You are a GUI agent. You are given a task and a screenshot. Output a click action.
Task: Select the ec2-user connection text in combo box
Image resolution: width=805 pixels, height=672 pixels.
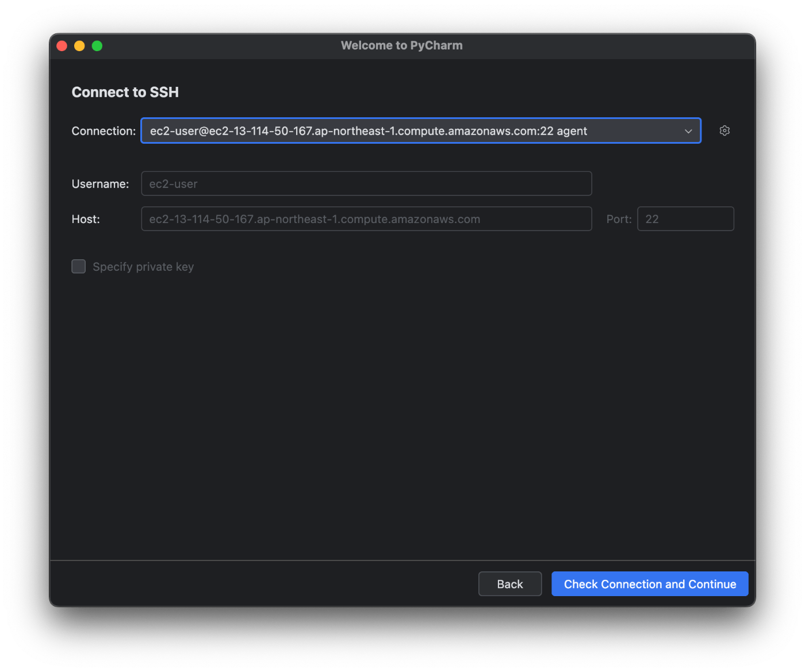point(369,131)
